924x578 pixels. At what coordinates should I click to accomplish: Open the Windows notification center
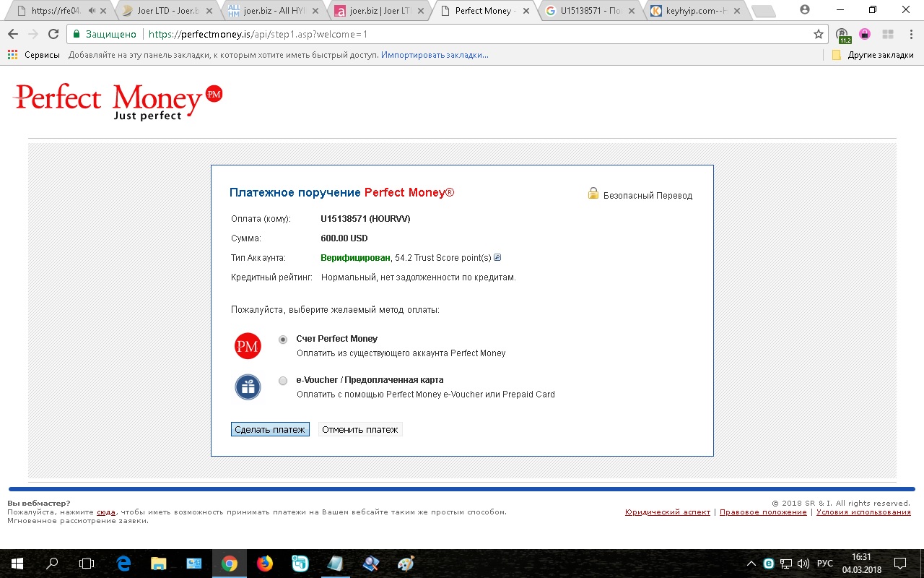pos(900,564)
